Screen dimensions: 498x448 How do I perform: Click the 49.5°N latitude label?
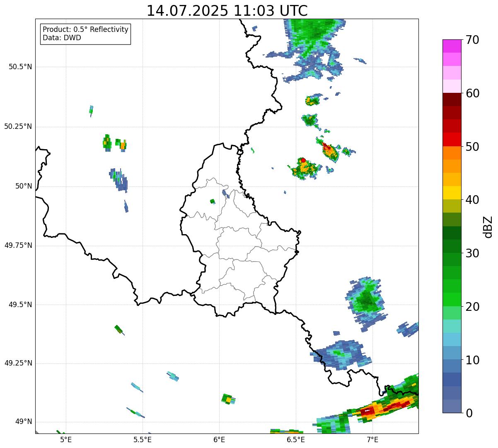click(20, 305)
